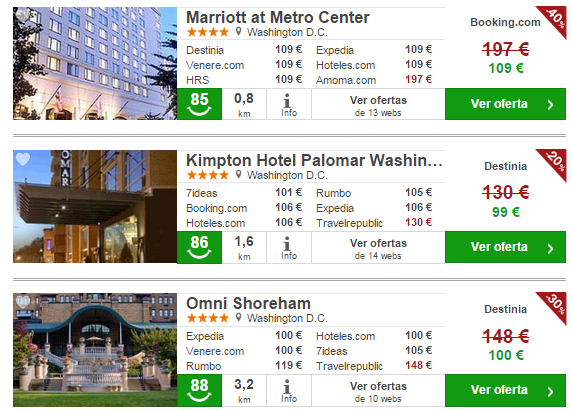Image resolution: width=573 pixels, height=411 pixels.
Task: Open Kimpton Hotel Palomar title link
Action: pos(314,160)
